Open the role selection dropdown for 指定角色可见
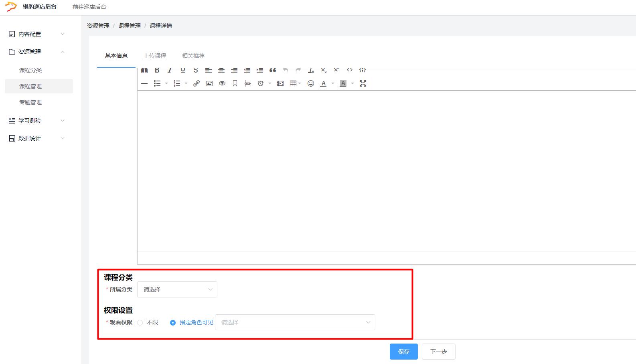 pyautogui.click(x=295, y=322)
